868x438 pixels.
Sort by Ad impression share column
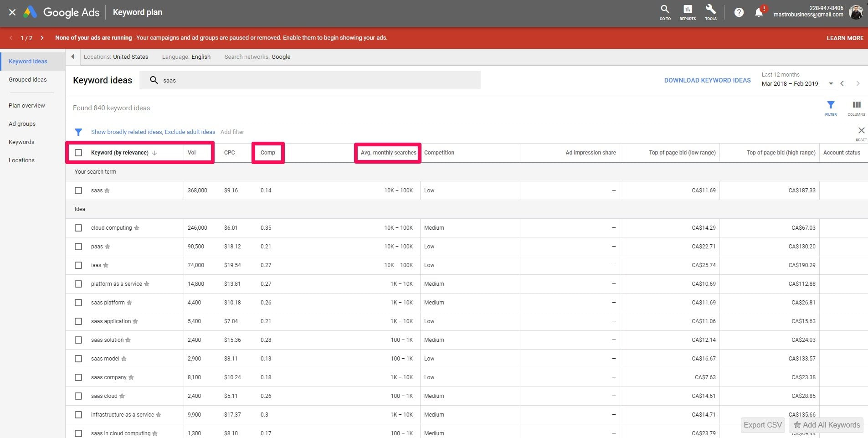click(x=591, y=153)
